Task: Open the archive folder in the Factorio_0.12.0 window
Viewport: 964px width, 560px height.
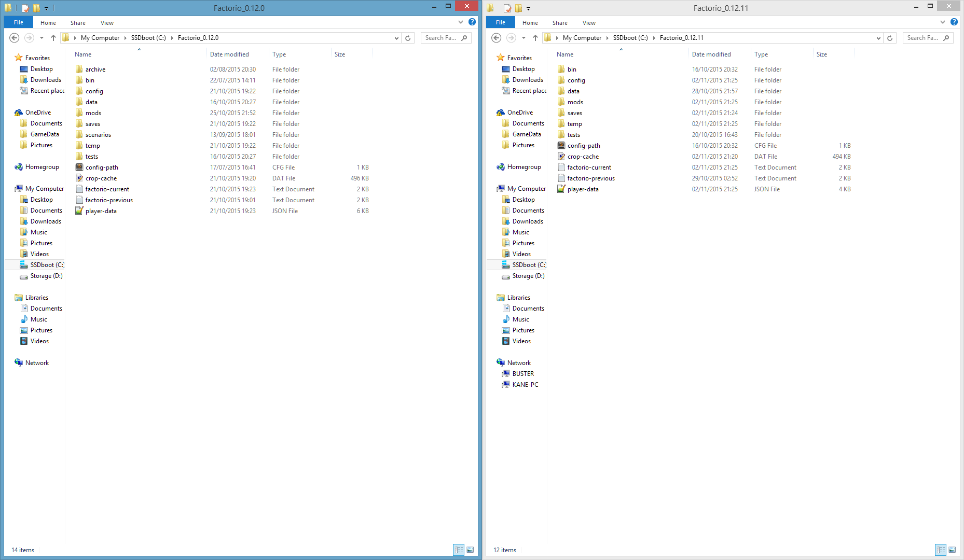Action: (x=95, y=69)
